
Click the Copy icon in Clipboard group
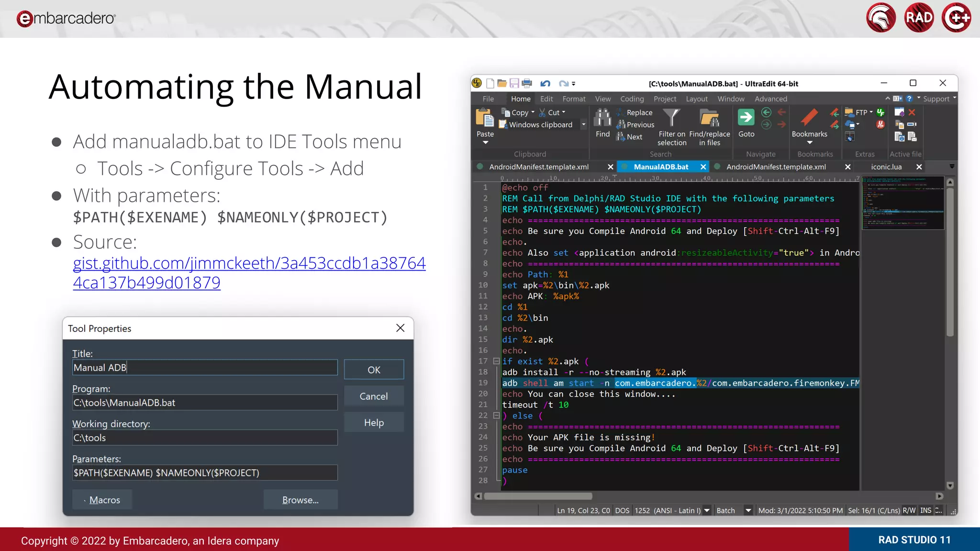(506, 112)
